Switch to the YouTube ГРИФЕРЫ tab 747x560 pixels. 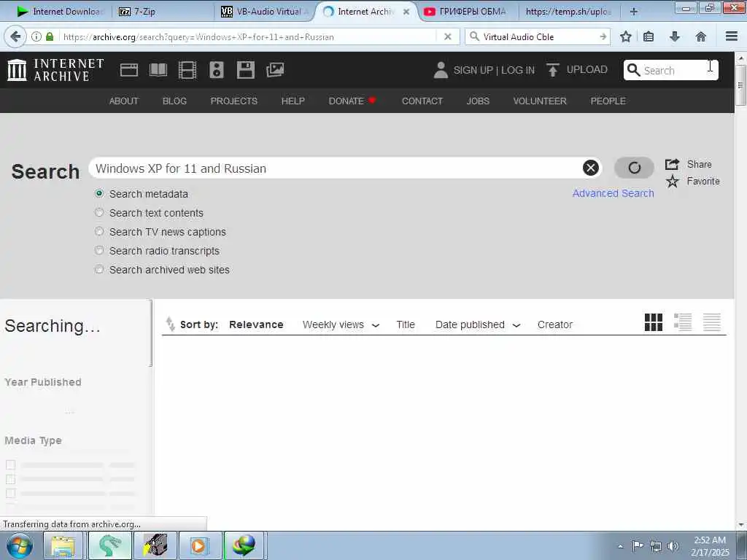466,12
